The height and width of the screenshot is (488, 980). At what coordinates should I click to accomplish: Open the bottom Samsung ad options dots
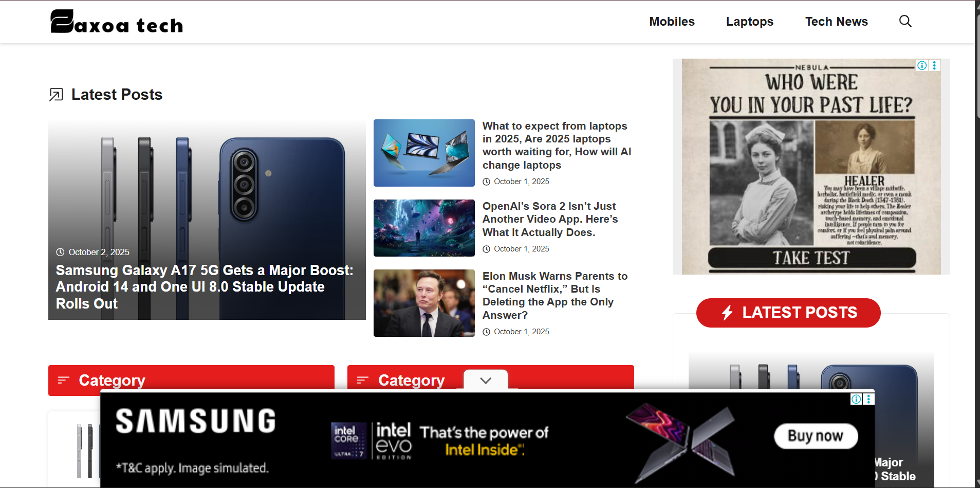868,399
